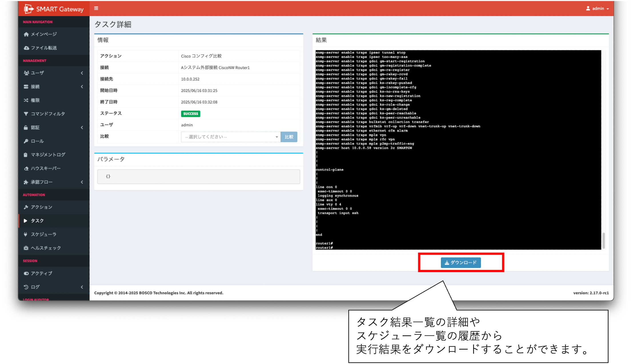This screenshot has height=364, width=631.
Task: Click the filter icon for コマンドフィルタ
Action: click(x=26, y=114)
